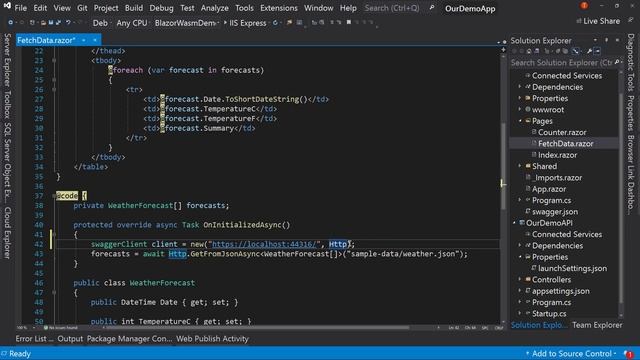Toggle Sync with Active Document in Solution Explorer
This screenshot has height=360, width=640.
pyautogui.click(x=558, y=51)
